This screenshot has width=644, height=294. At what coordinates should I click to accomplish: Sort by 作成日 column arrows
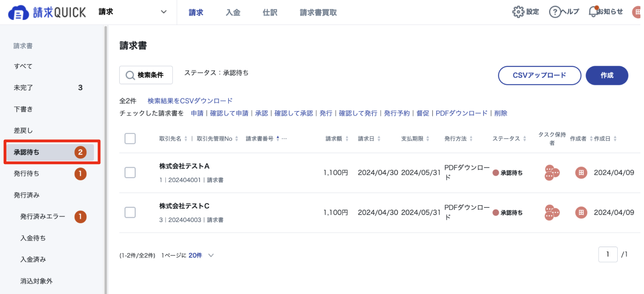tap(615, 139)
